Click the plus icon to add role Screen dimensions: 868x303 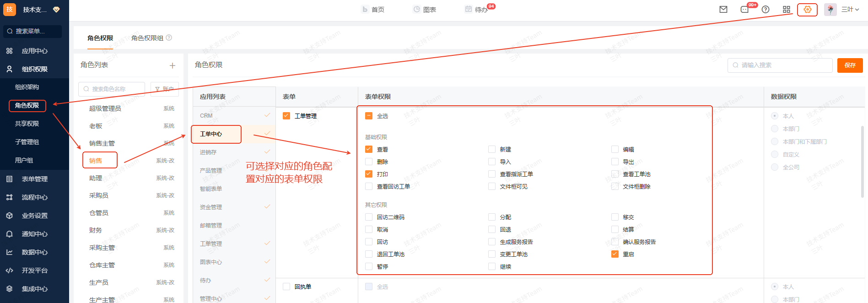click(x=173, y=65)
